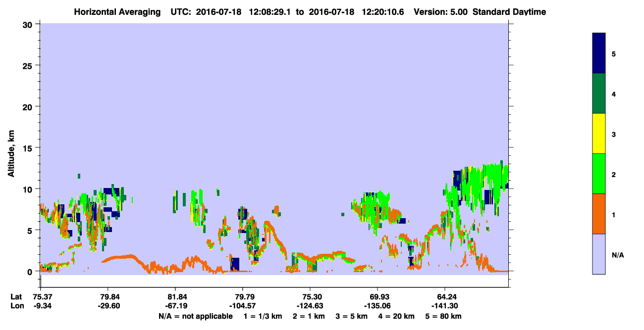Click the y-axis tick label 10

tap(29, 189)
